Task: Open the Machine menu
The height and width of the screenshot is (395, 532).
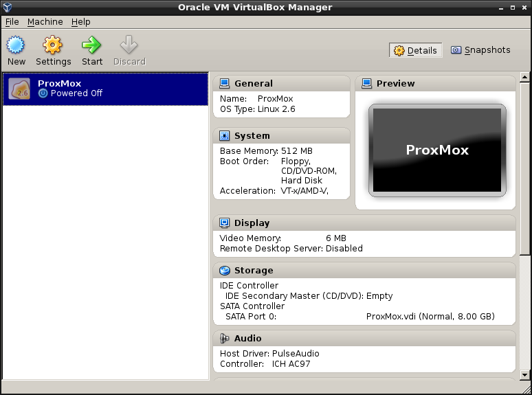Action: pos(45,22)
